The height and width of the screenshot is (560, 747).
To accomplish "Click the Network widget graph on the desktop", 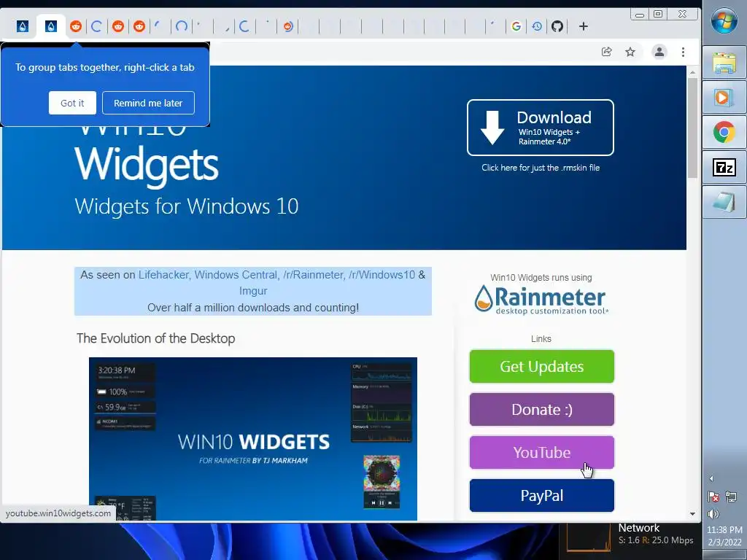I will [589, 538].
